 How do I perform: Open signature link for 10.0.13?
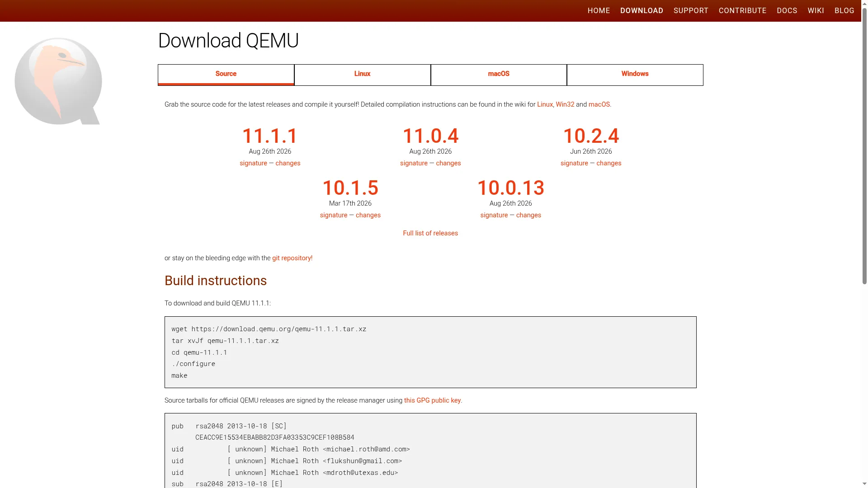(x=494, y=215)
